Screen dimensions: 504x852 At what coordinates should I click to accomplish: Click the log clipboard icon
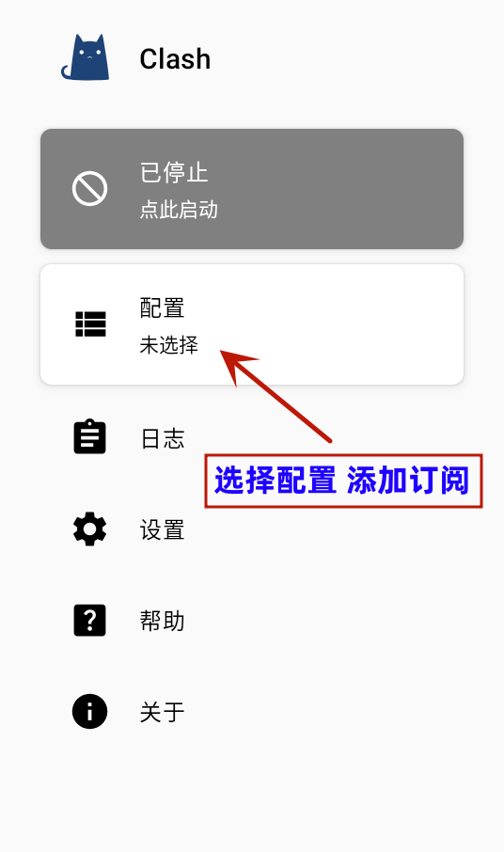tap(89, 436)
